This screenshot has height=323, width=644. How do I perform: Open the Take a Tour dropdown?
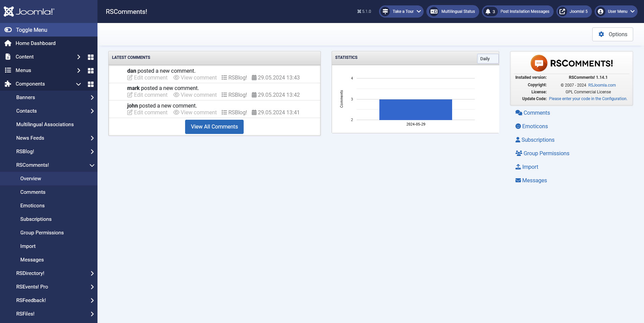401,11
